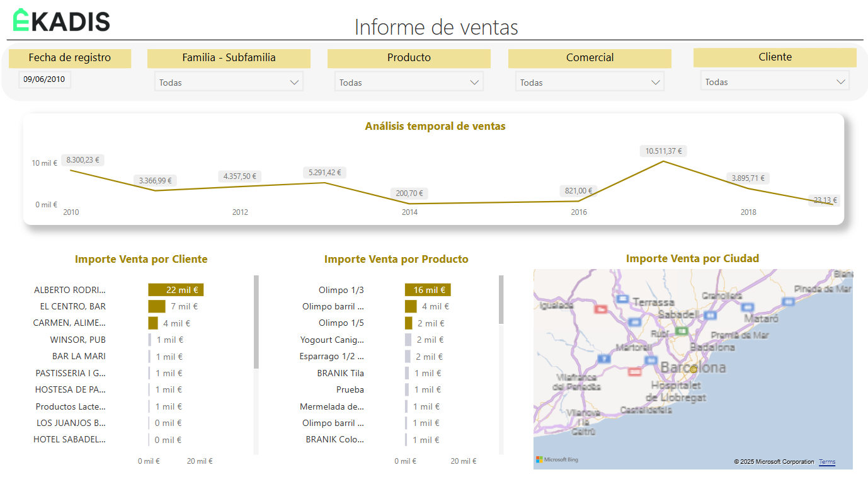Open the Terms link on the map
The image size is (868, 489).
pos(827,462)
